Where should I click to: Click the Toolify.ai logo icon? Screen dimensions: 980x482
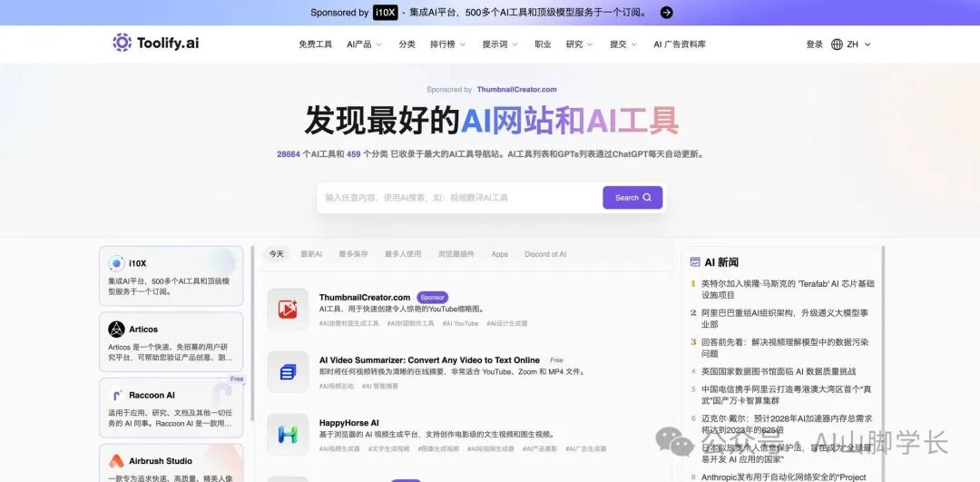tap(122, 43)
